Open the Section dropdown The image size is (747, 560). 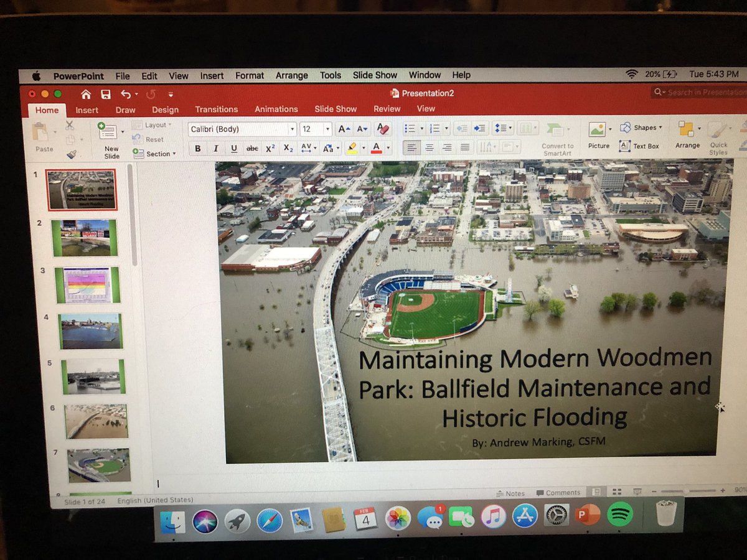click(x=154, y=154)
